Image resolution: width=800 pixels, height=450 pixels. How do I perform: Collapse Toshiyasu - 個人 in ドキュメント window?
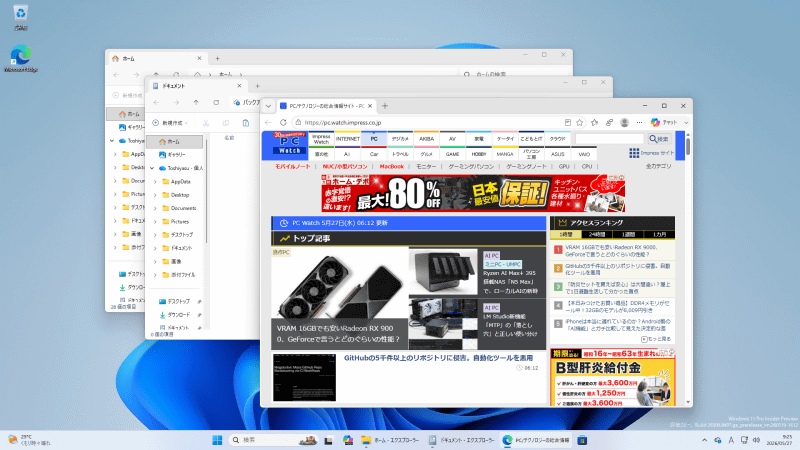click(x=152, y=168)
